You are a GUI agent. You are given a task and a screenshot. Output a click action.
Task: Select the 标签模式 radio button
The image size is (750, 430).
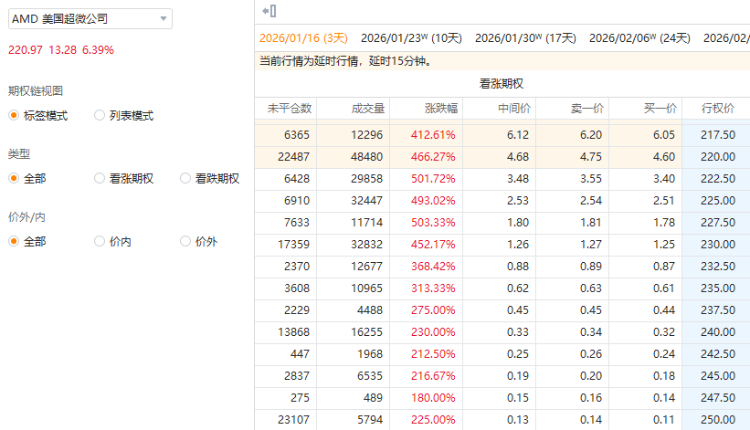pos(14,115)
